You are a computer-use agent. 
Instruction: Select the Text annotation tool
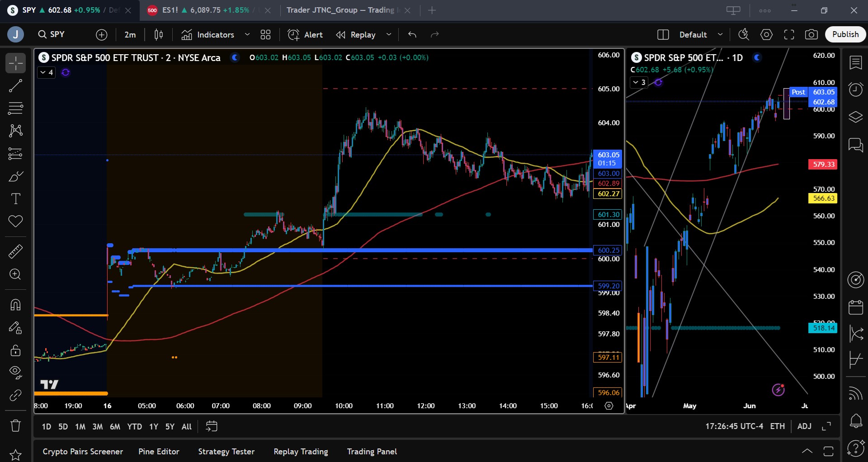15,199
